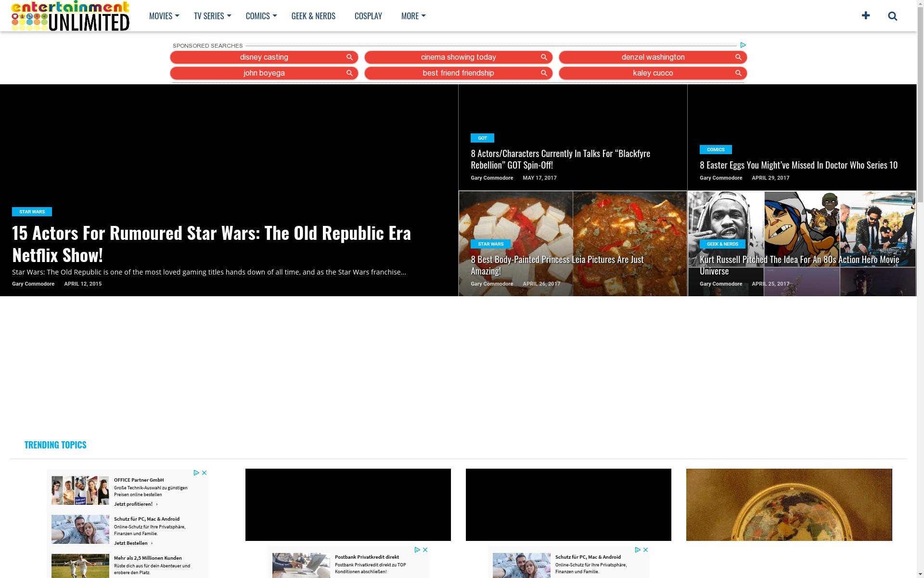This screenshot has width=924, height=578.
Task: Expand the TV Series dropdown menu
Action: point(212,16)
